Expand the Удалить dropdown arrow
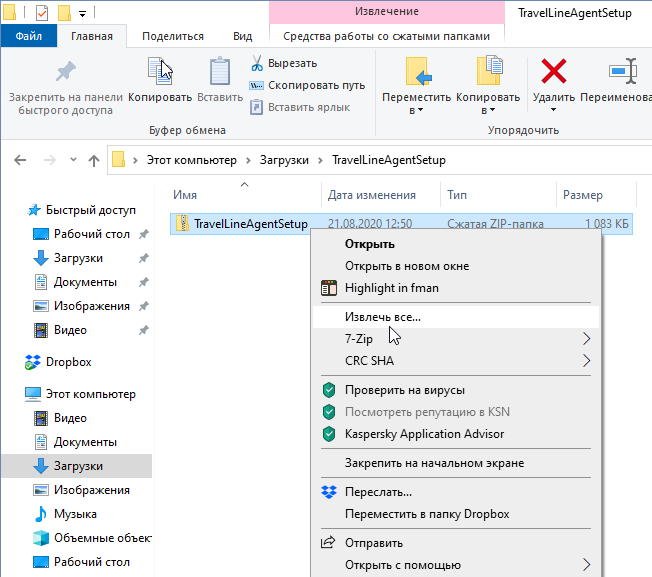The image size is (652, 577). 553,110
